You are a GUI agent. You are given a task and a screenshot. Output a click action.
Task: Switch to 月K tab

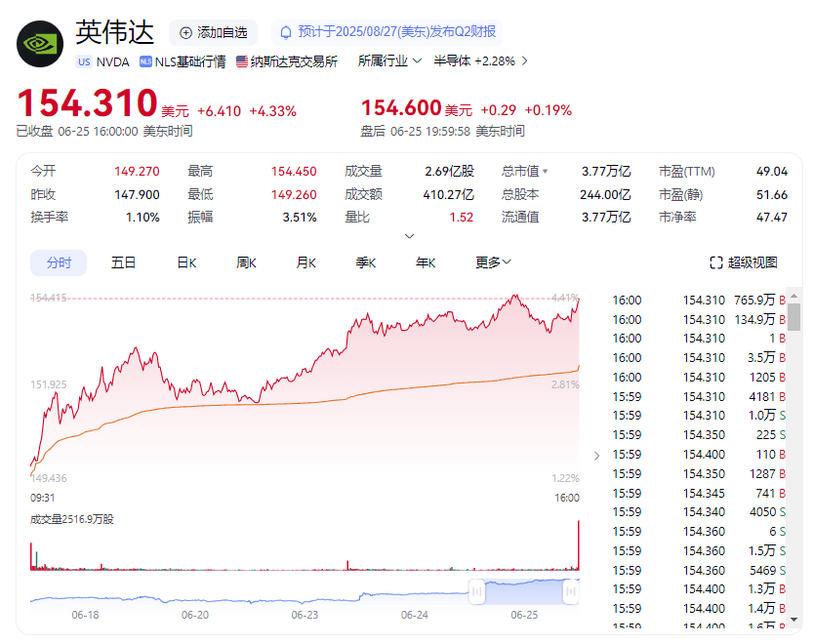(305, 262)
